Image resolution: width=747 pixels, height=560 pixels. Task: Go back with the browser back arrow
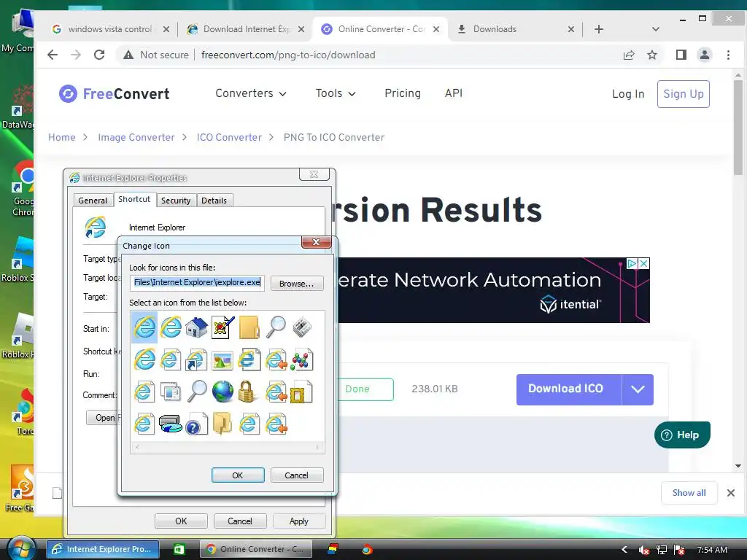[x=53, y=55]
